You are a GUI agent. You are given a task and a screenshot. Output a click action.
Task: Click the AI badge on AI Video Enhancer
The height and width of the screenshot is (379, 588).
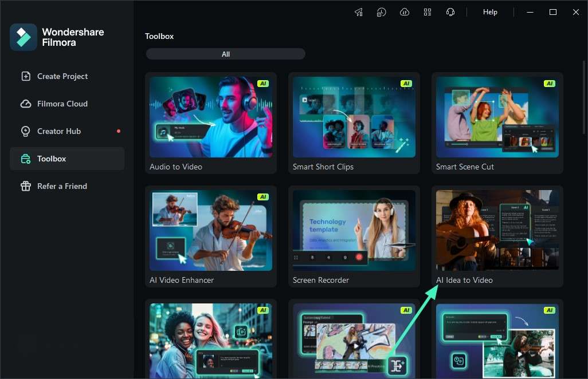pyautogui.click(x=263, y=197)
